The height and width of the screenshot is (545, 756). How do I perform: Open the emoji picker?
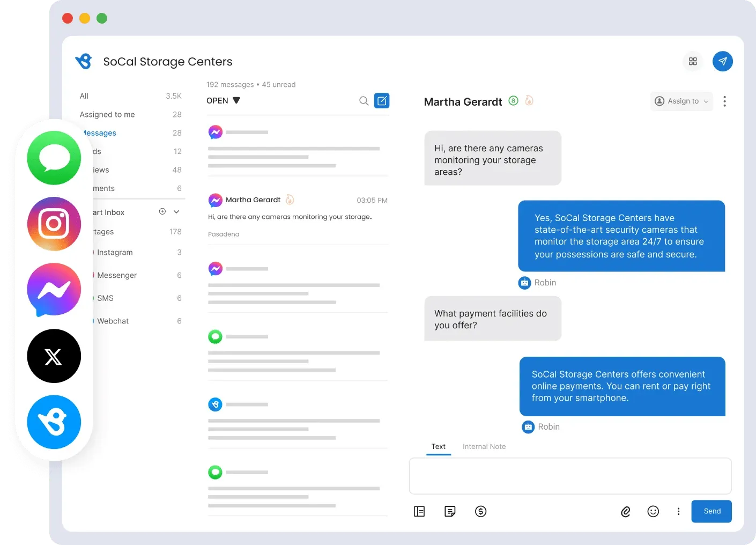653,511
